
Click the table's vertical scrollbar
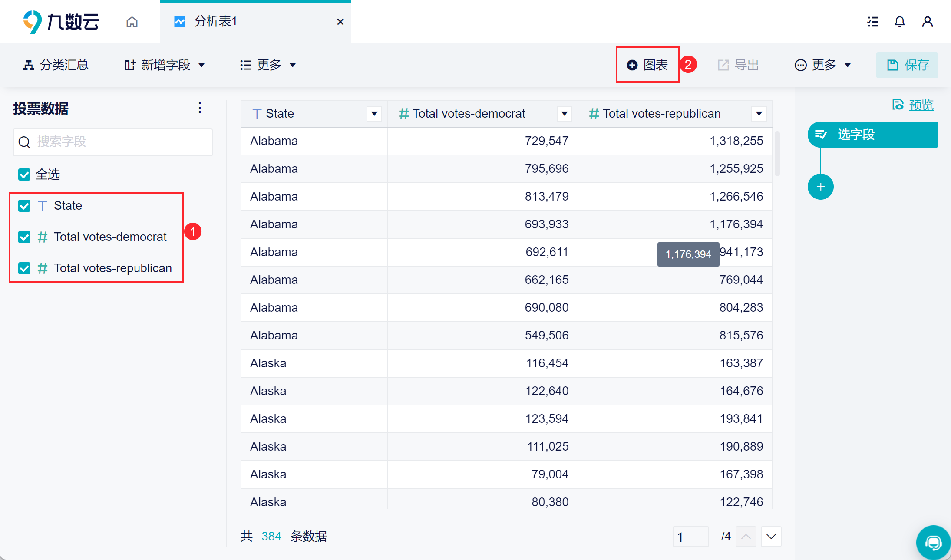777,154
